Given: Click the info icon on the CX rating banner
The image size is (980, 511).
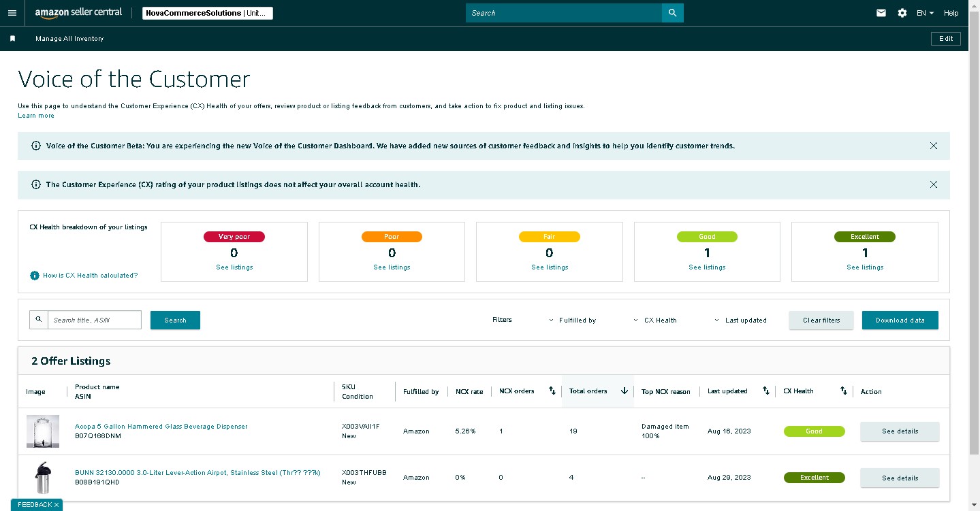Looking at the screenshot, I should [36, 184].
